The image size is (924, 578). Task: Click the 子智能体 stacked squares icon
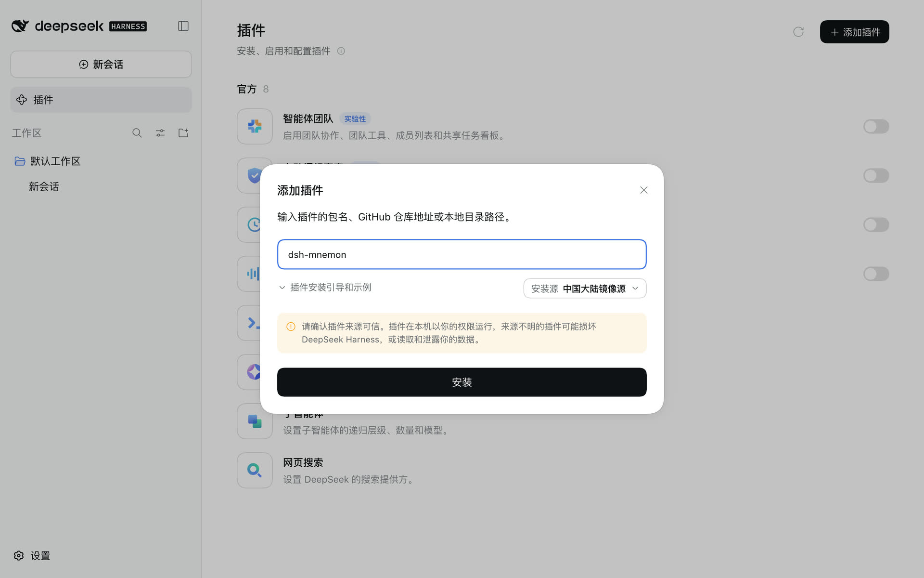(255, 421)
